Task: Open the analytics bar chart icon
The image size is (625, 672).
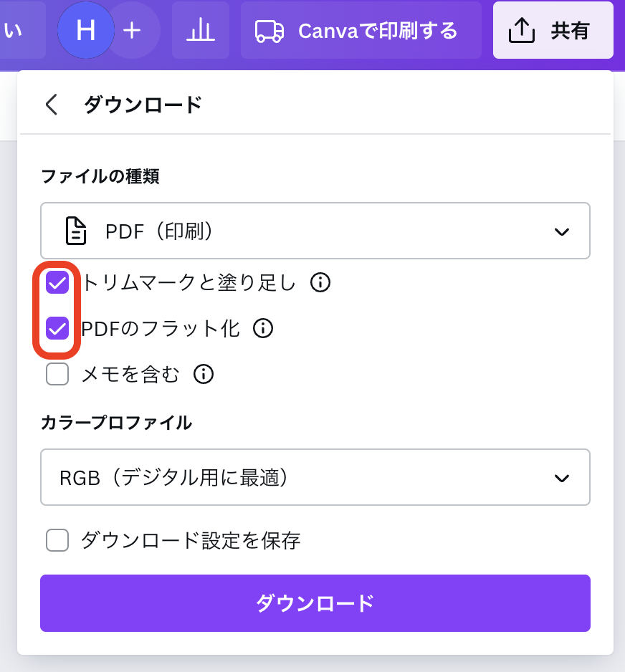Action: (x=201, y=30)
